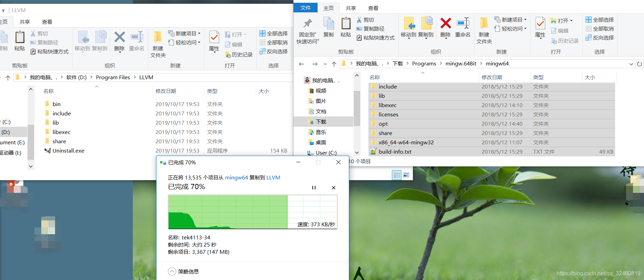Go back in mingw64 window navigation

pos(302,64)
